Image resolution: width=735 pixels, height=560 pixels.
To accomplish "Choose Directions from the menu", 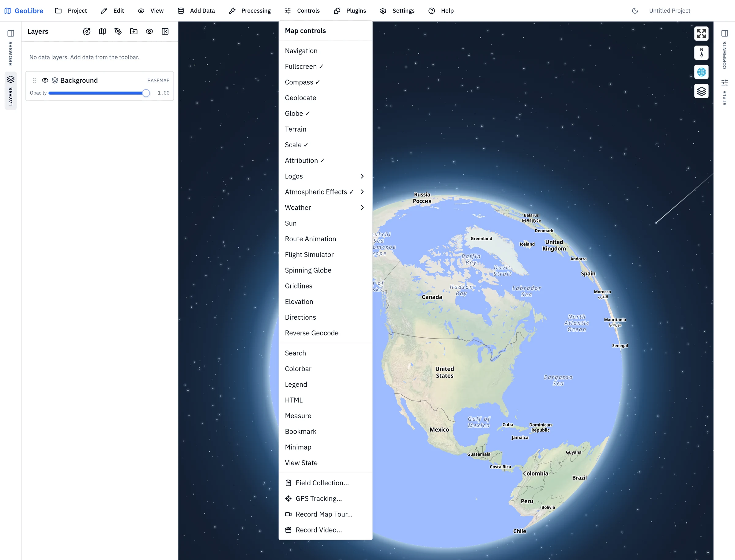I will coord(325,317).
